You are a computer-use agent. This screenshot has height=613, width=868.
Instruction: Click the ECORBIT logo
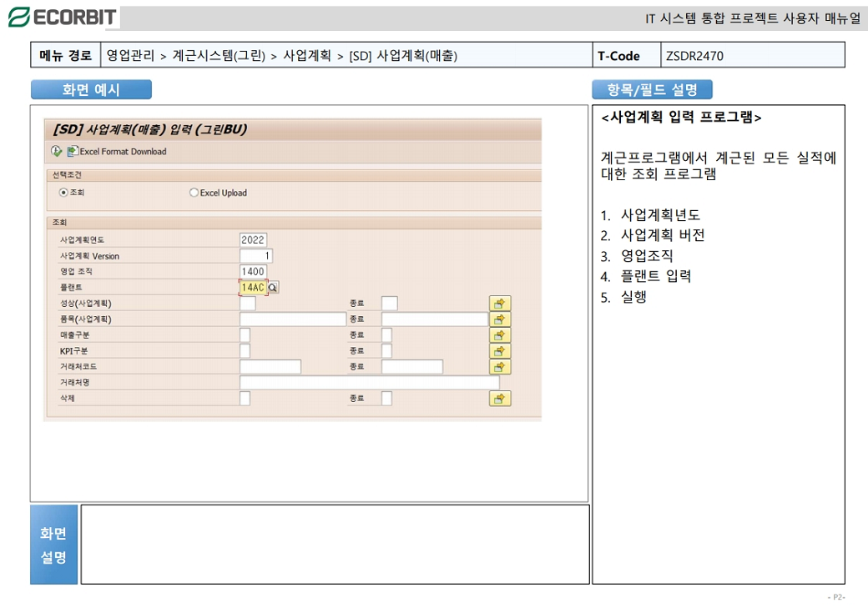(63, 18)
